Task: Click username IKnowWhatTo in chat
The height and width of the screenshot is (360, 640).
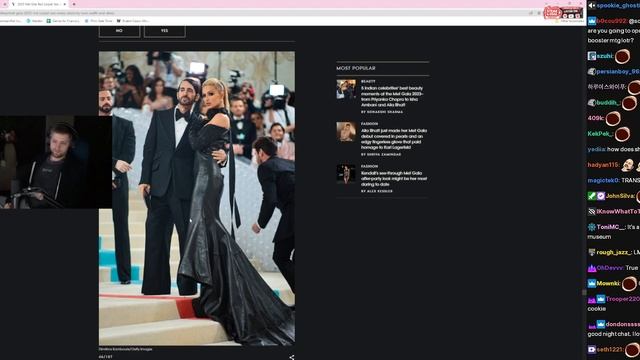Action: pyautogui.click(x=618, y=211)
